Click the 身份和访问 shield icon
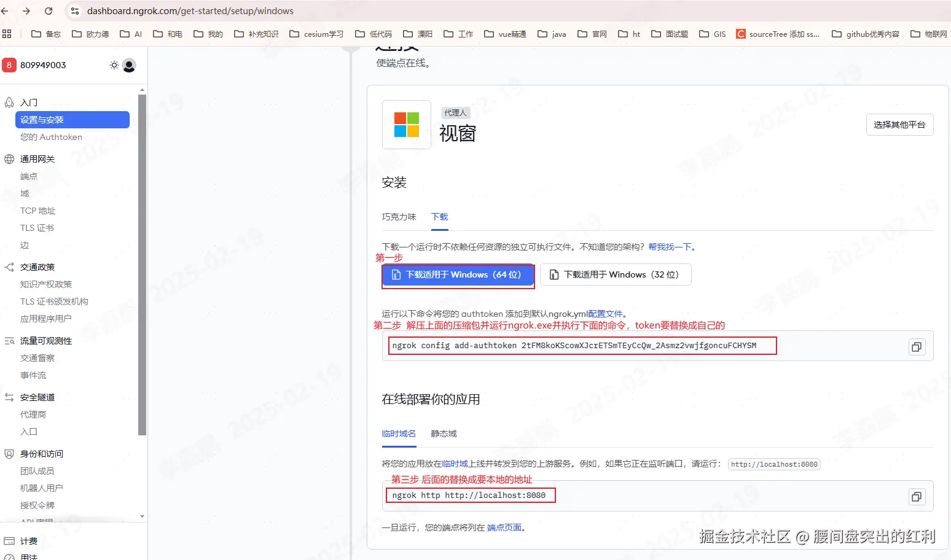Image resolution: width=951 pixels, height=560 pixels. (9, 454)
